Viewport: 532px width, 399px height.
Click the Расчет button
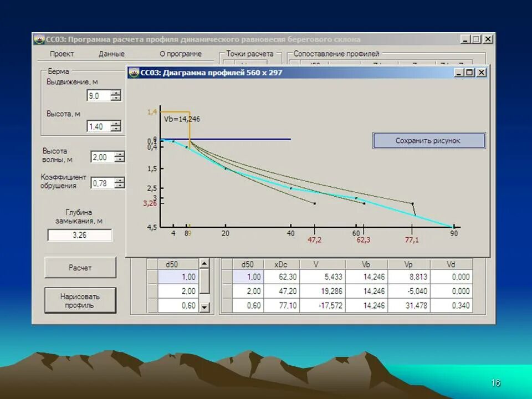tap(80, 268)
